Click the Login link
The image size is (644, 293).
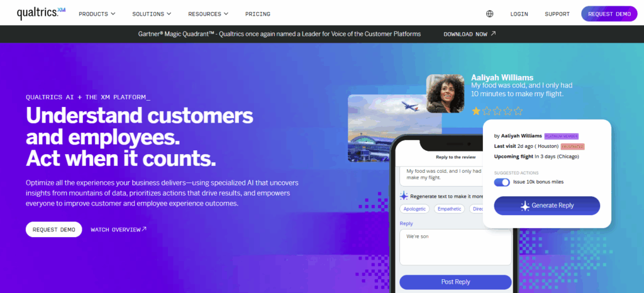click(x=519, y=14)
